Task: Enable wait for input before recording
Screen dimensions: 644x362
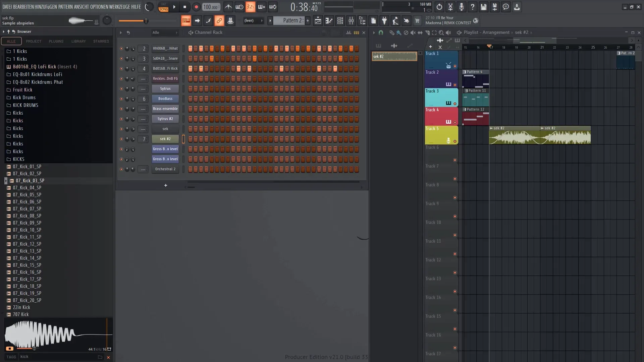Action: pyautogui.click(x=239, y=7)
